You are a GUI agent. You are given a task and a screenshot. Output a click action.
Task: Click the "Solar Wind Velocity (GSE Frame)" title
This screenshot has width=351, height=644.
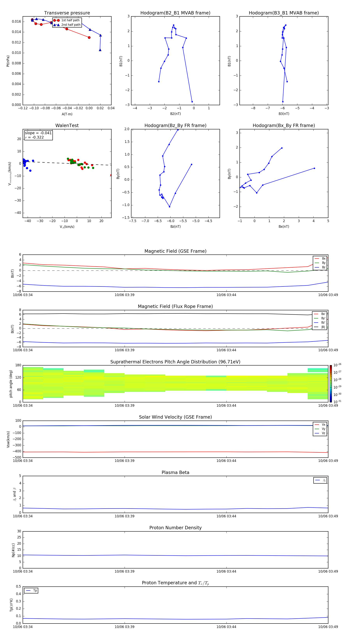click(175, 417)
